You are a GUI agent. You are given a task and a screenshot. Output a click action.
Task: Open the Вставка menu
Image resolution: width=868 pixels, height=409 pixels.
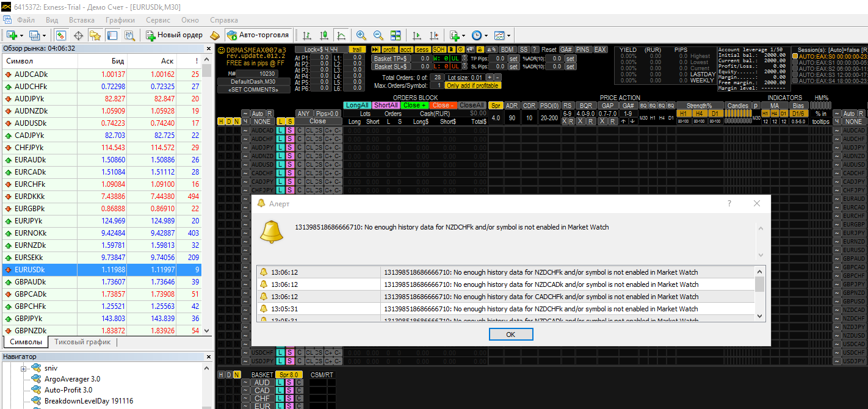pos(82,20)
